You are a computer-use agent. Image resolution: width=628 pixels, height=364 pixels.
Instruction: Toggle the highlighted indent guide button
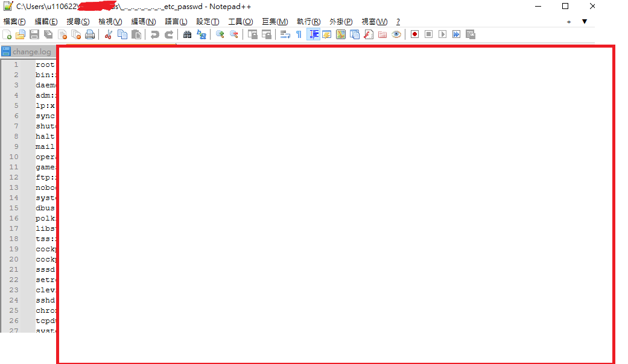[313, 34]
